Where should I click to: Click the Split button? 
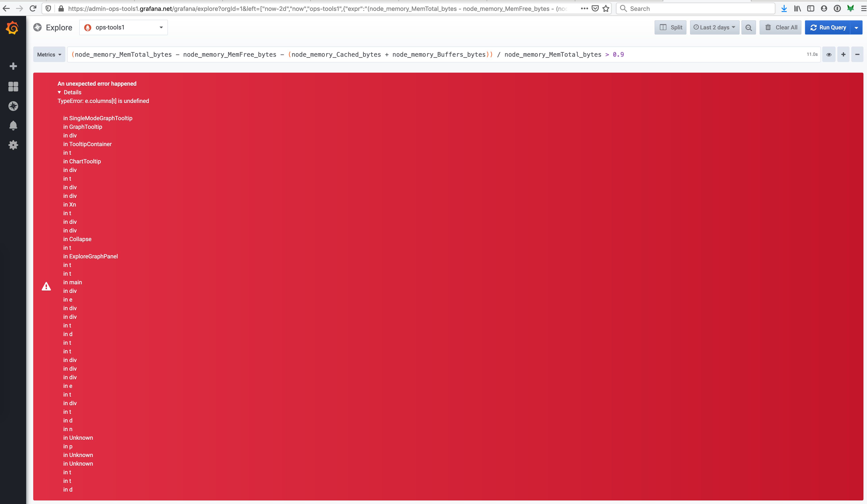point(670,27)
